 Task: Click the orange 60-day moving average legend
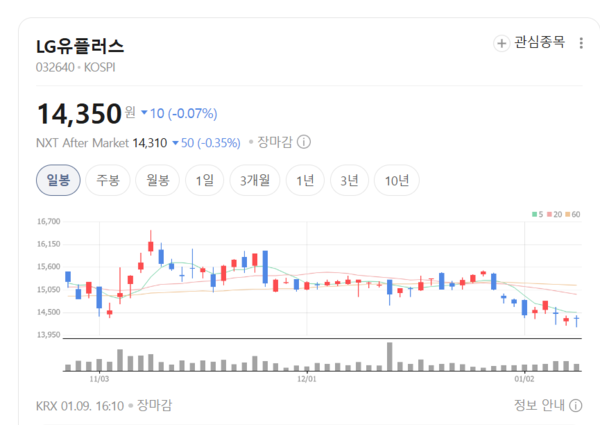click(573, 214)
